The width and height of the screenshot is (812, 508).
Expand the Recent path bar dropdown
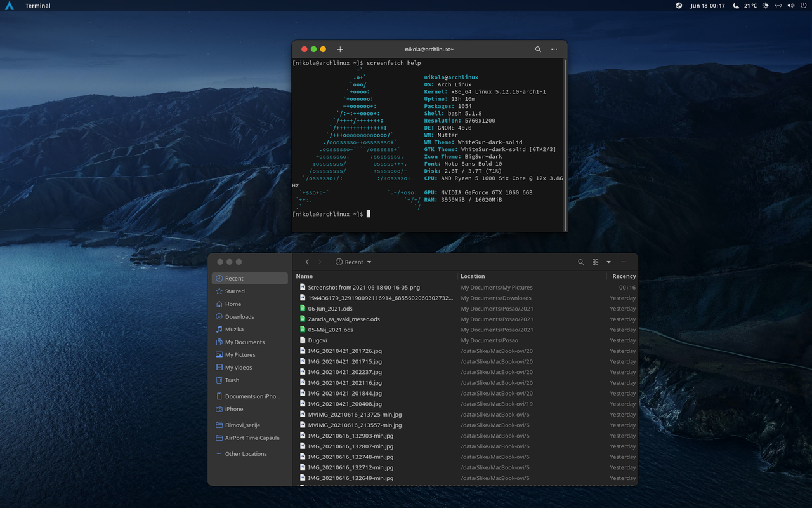click(x=353, y=262)
